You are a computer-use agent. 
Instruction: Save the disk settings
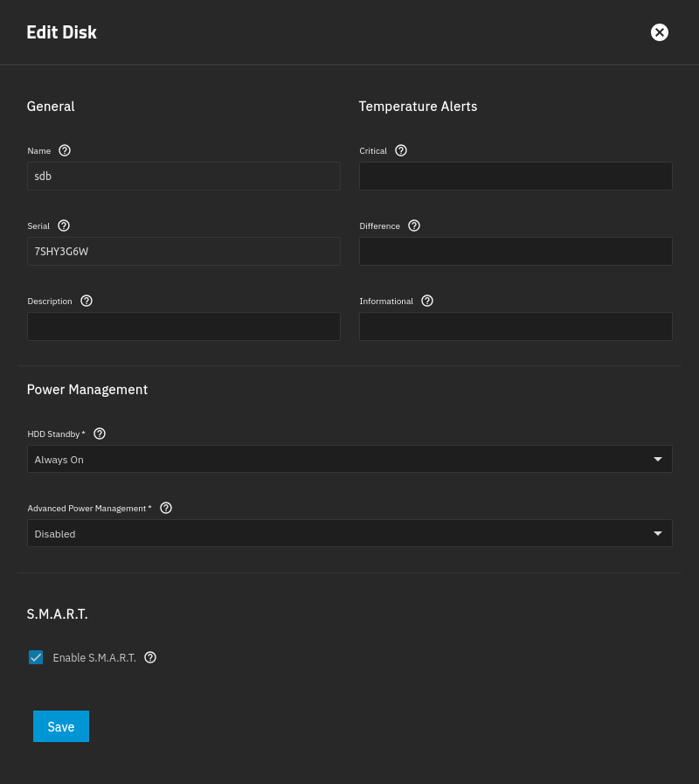(x=61, y=726)
